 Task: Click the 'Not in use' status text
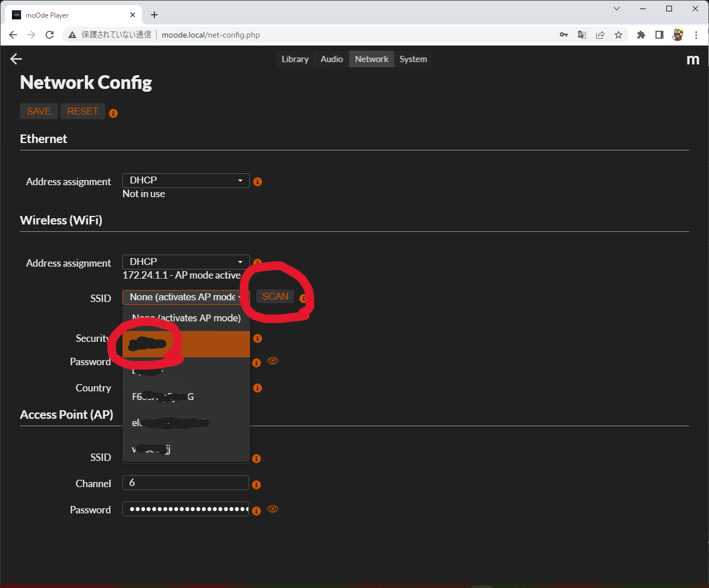[x=144, y=194]
